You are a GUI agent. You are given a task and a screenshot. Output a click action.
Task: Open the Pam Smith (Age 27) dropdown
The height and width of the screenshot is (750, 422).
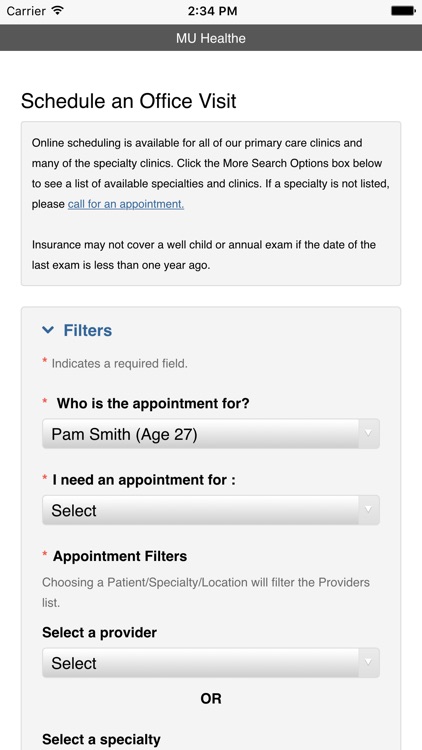tap(211, 434)
